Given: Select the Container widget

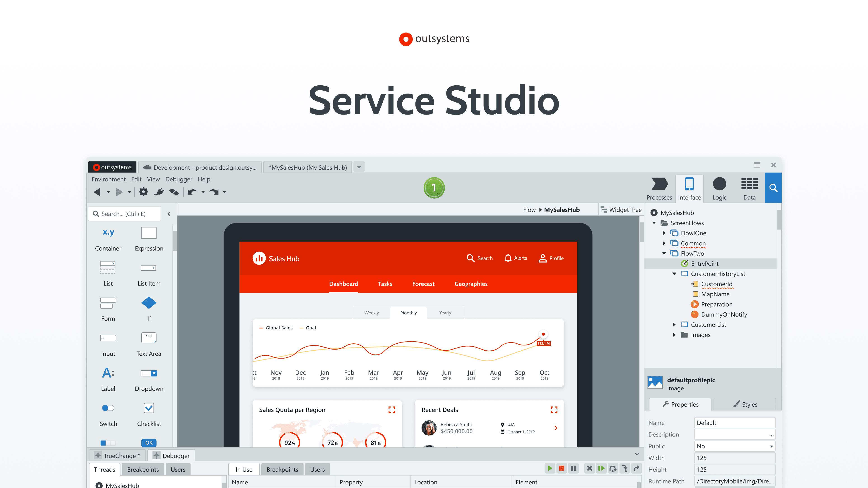Looking at the screenshot, I should (108, 240).
